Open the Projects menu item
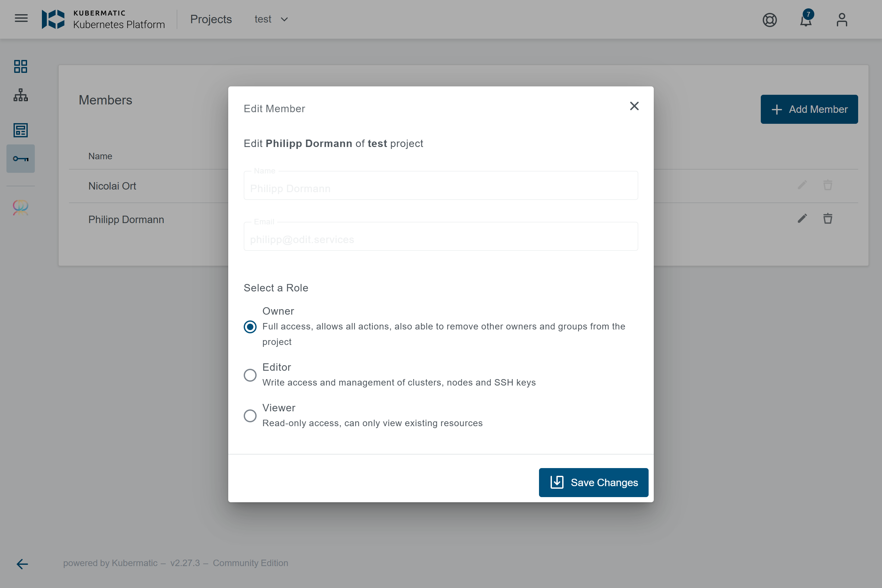 (211, 19)
